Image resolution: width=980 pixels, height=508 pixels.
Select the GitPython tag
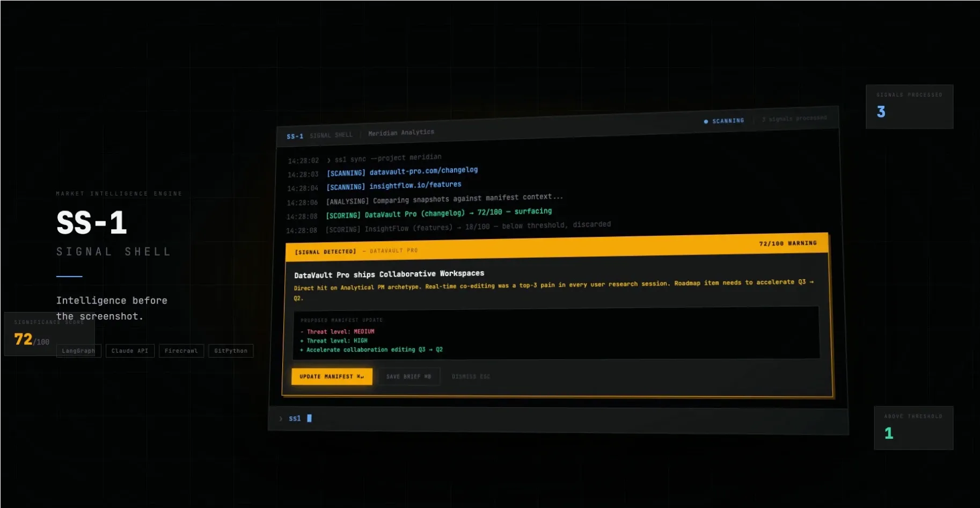pos(231,351)
